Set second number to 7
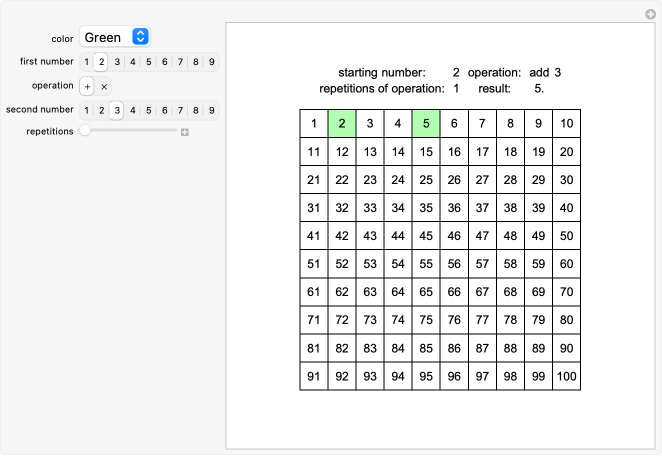Image resolution: width=662 pixels, height=456 pixels. [180, 111]
